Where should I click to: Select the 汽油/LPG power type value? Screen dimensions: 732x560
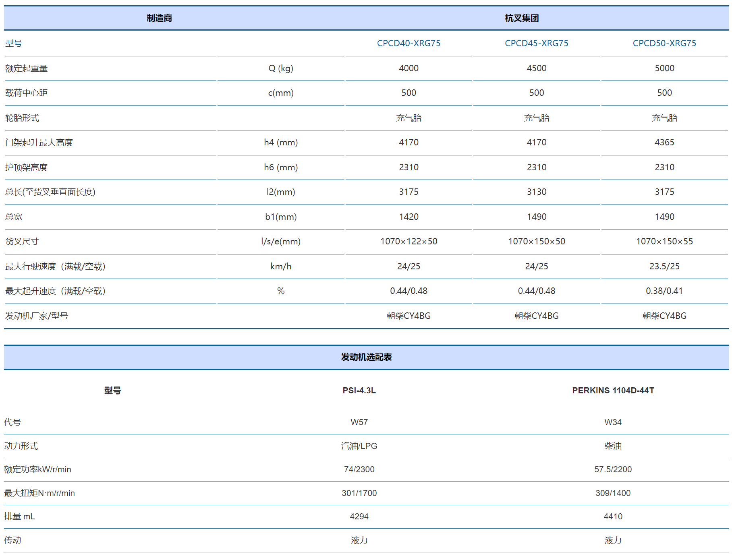[359, 446]
